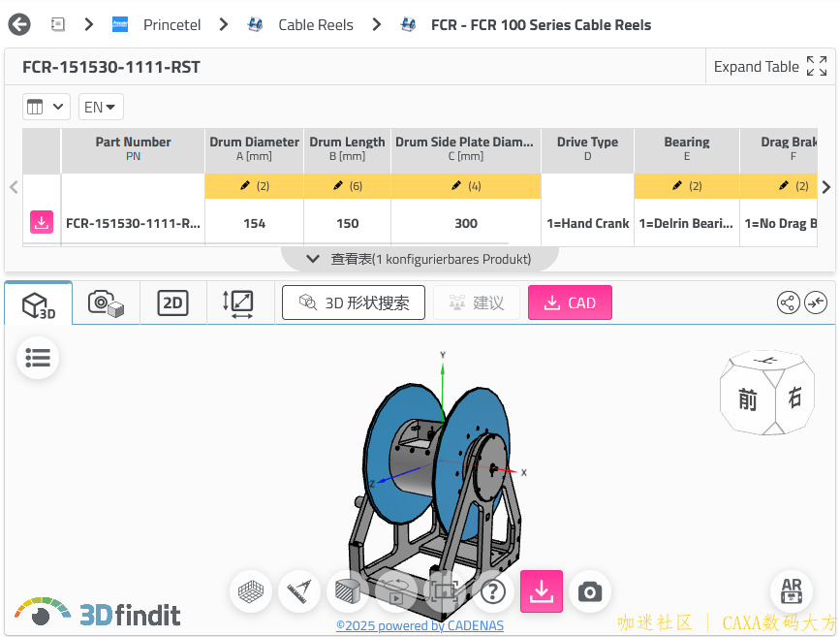The image size is (840, 637).
Task: Edit the Bearing value options
Action: [x=687, y=186]
